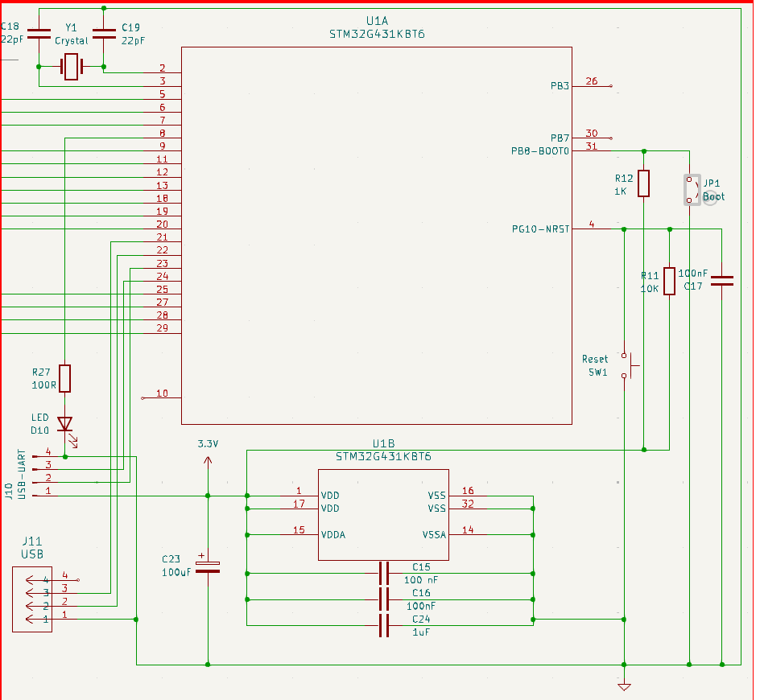760x700 pixels.
Task: Click the ground symbol at bottom right
Action: pos(624,686)
